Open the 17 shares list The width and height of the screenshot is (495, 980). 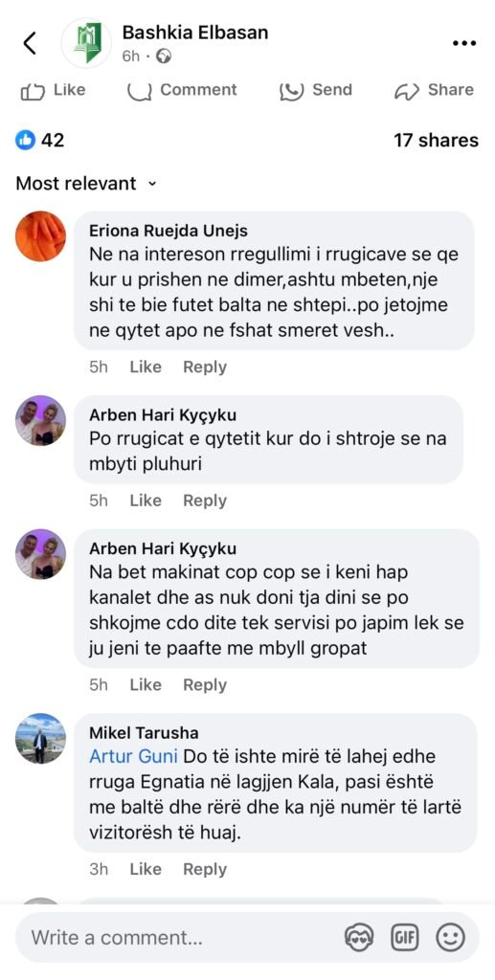tap(436, 140)
